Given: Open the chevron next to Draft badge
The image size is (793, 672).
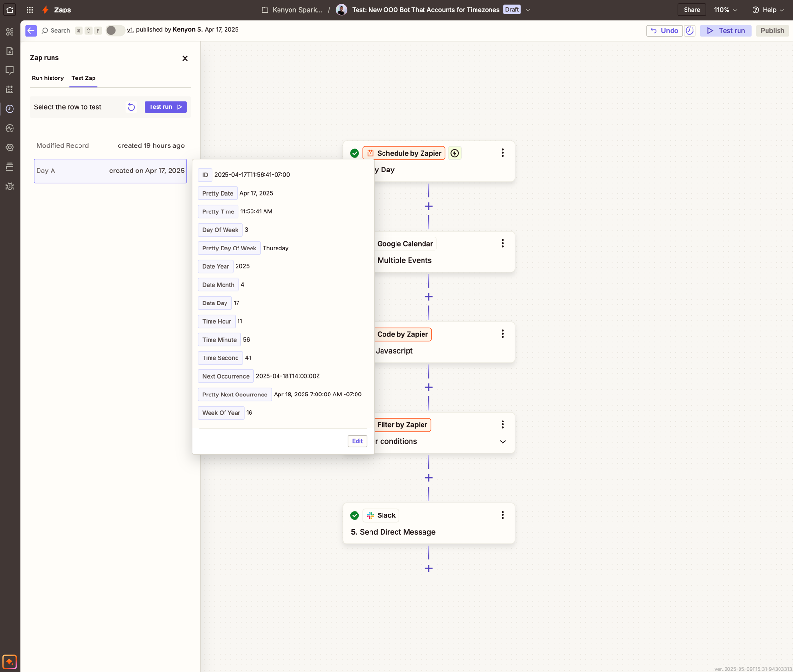Looking at the screenshot, I should 528,10.
